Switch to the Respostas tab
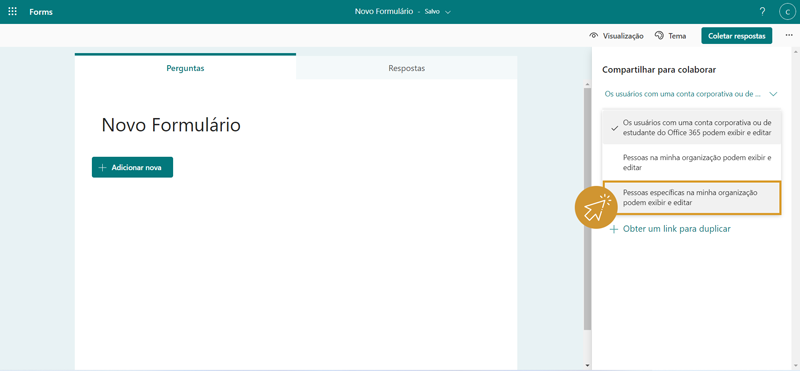The height and width of the screenshot is (371, 800). coord(407,68)
